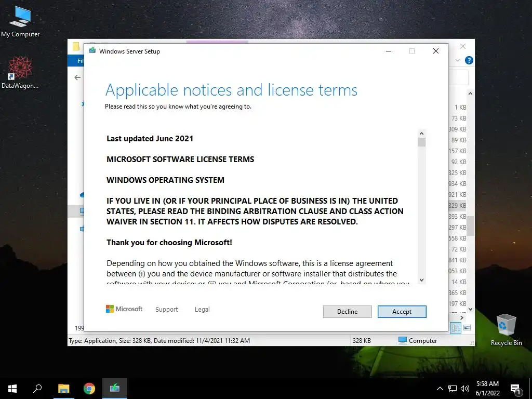
Task: Decline the license terms
Action: [347, 312]
